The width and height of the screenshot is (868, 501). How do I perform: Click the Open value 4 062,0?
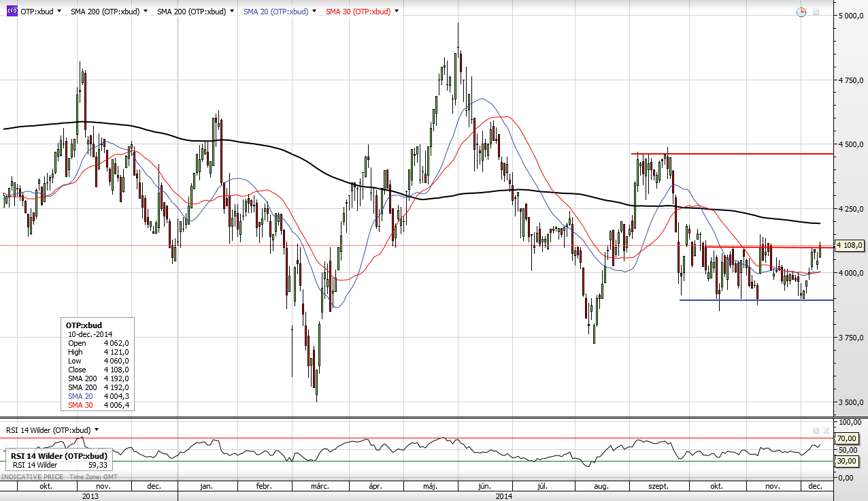coord(116,343)
